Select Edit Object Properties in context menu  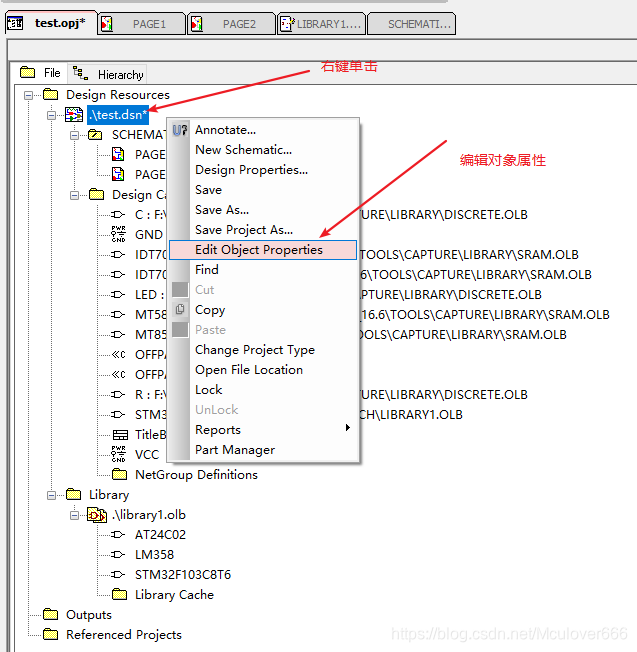[259, 250]
